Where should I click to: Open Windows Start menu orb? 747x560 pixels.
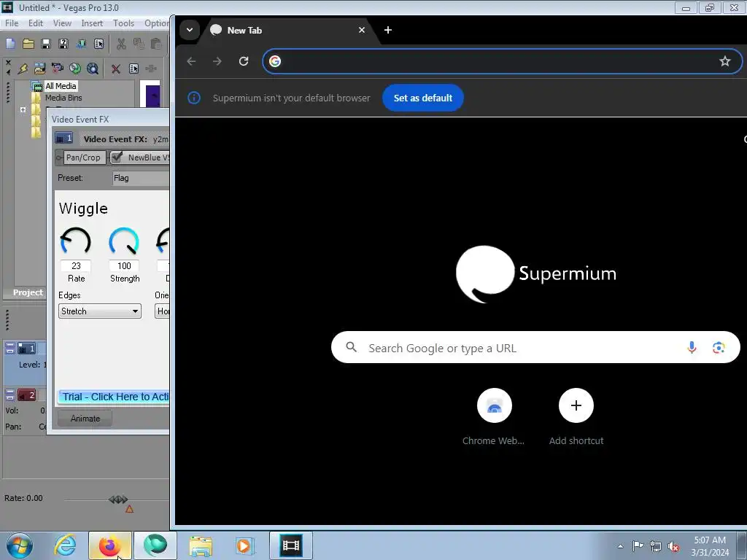pos(20,545)
